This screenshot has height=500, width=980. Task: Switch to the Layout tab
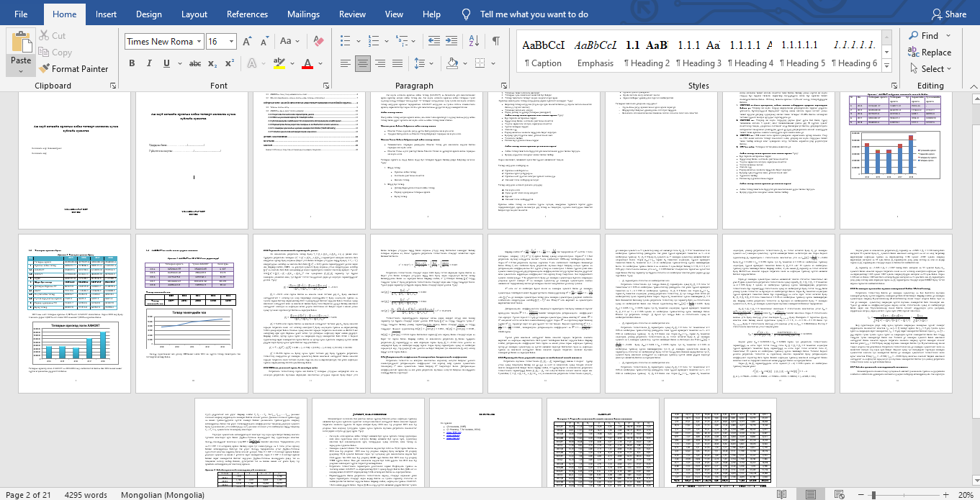pos(194,14)
